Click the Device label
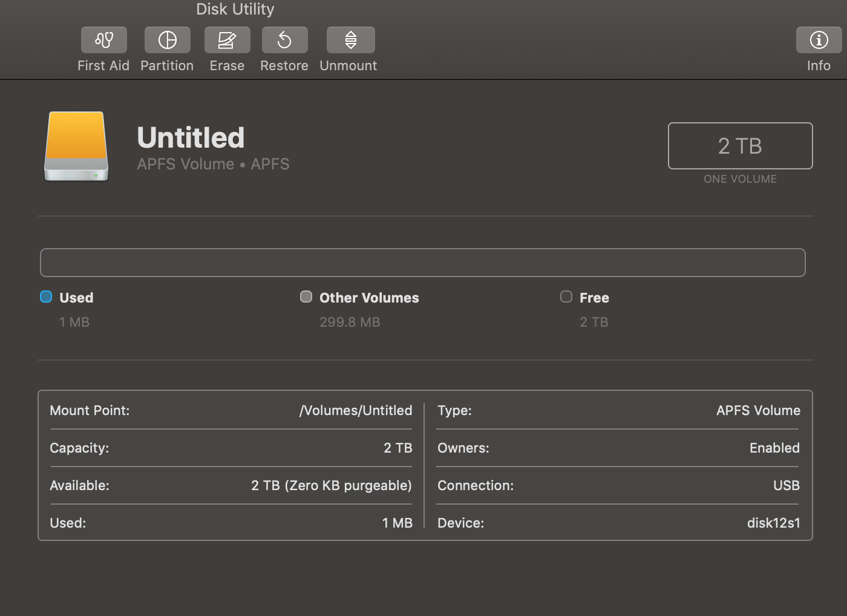The height and width of the screenshot is (616, 847). click(x=460, y=523)
